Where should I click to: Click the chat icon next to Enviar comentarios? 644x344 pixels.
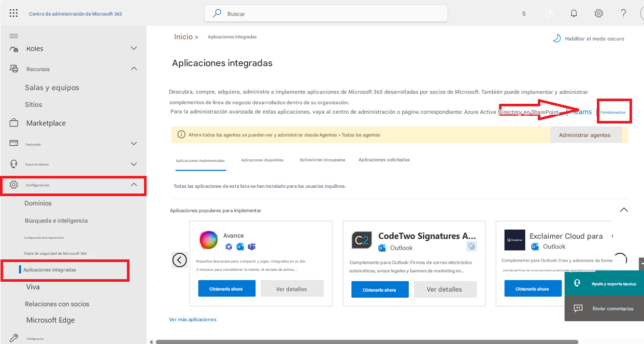click(x=578, y=308)
